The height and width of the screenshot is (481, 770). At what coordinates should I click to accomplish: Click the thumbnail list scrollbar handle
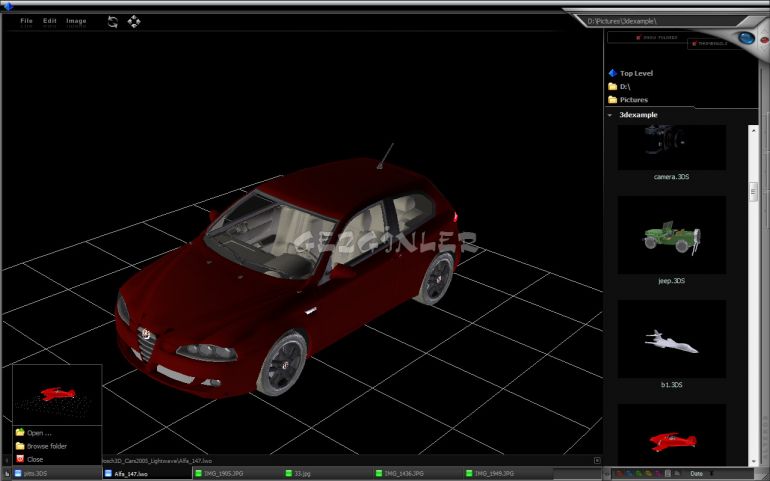pyautogui.click(x=753, y=192)
